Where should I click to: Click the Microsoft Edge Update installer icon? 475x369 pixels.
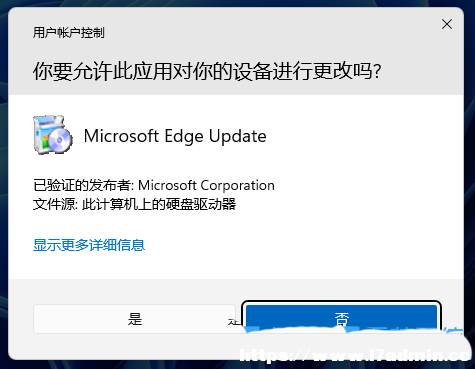(53, 135)
